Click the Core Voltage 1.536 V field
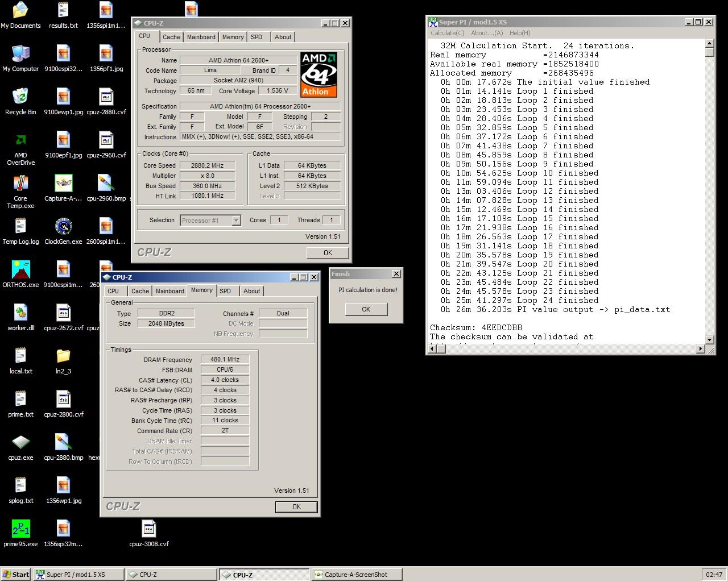This screenshot has width=728, height=582. coord(277,90)
